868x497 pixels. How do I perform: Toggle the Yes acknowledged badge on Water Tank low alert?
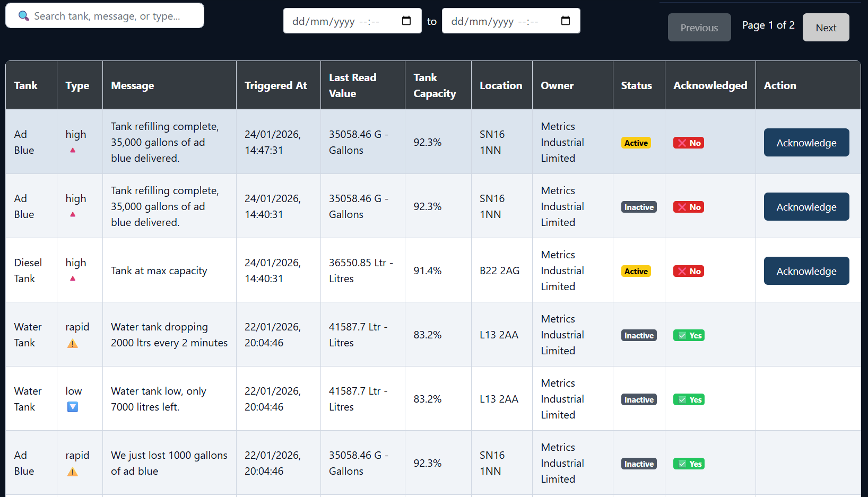688,399
